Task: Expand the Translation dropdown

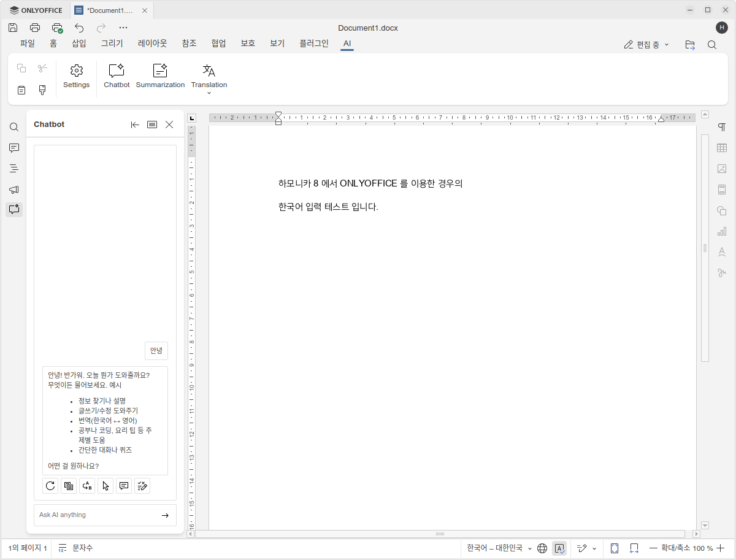Action: coord(209,93)
